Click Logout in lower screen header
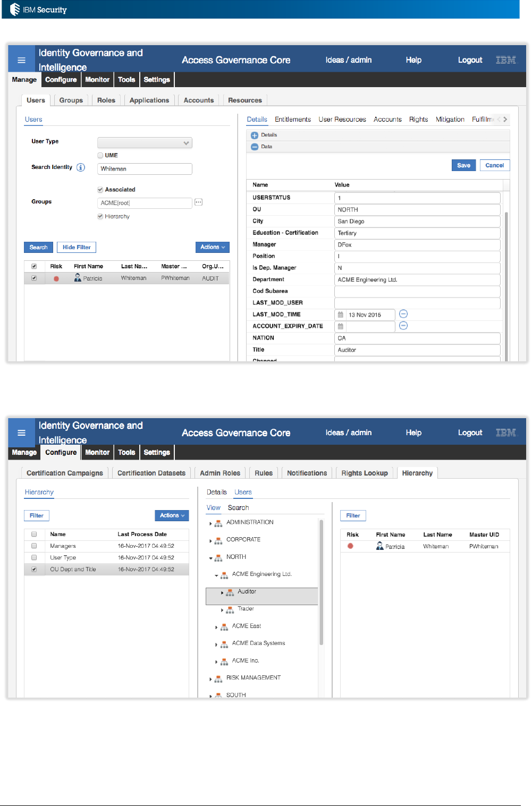 (470, 432)
